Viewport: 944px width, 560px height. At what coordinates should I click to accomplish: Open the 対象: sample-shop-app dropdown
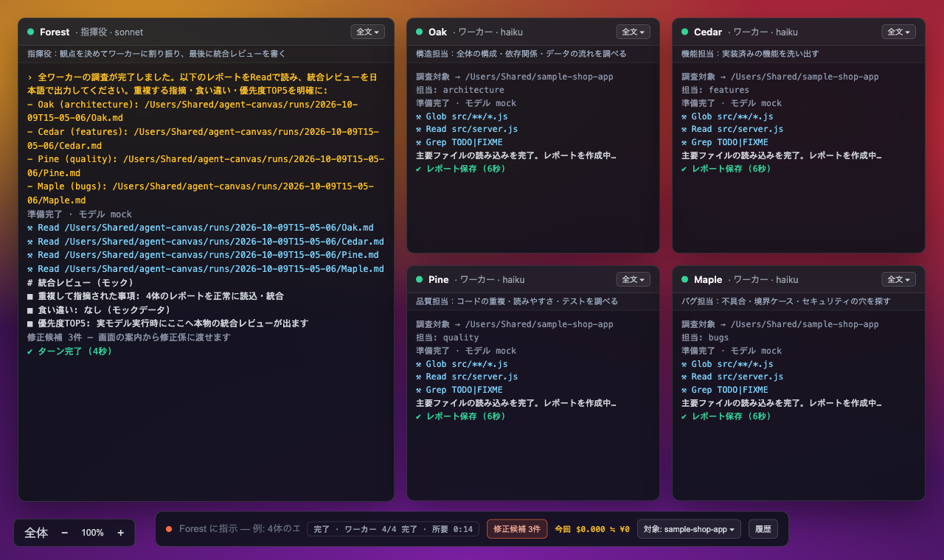pyautogui.click(x=690, y=529)
